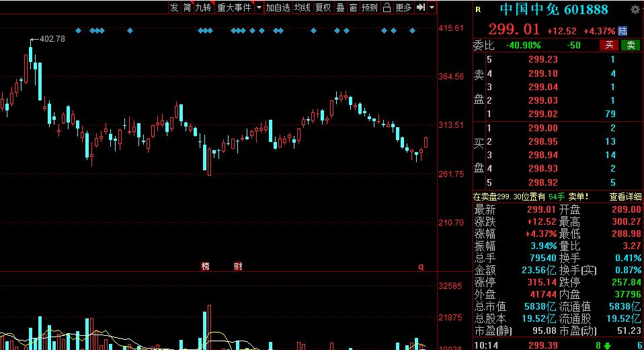The image size is (644, 350).
Task: Click the green down arrow in tick row
Action: (x=607, y=347)
